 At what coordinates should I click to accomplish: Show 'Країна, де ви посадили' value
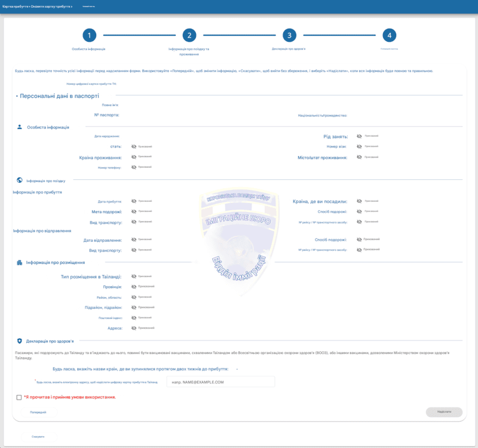pyautogui.click(x=360, y=201)
